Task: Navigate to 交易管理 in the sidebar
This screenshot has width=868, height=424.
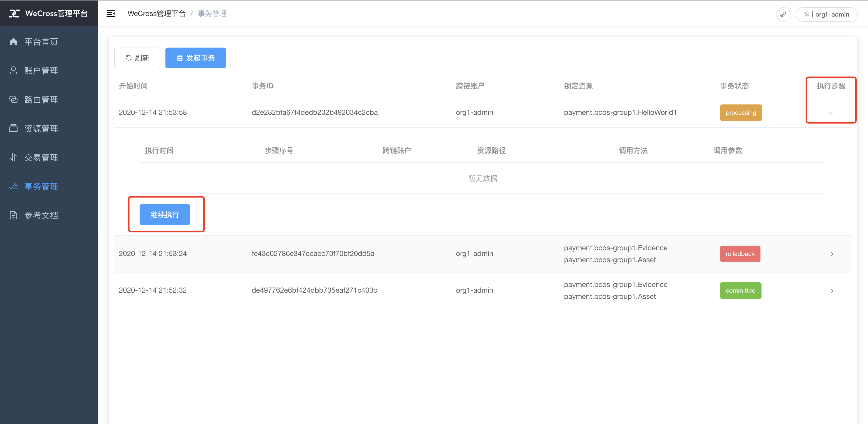Action: 49,158
